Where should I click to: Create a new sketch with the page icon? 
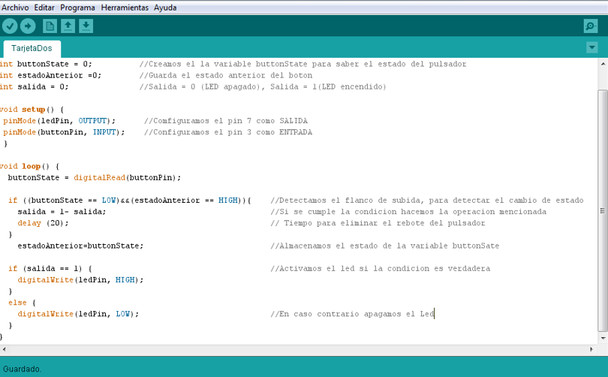pos(50,26)
